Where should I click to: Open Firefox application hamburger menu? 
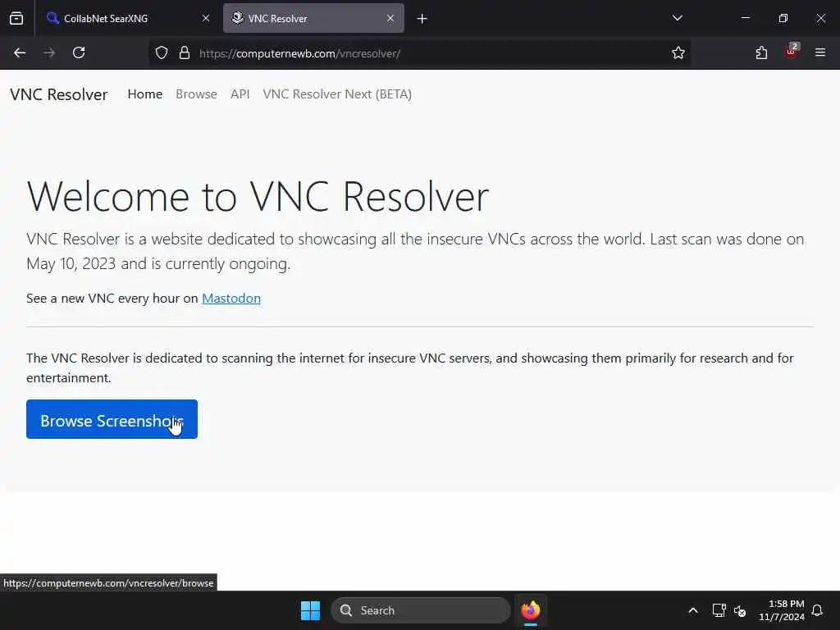(x=820, y=52)
